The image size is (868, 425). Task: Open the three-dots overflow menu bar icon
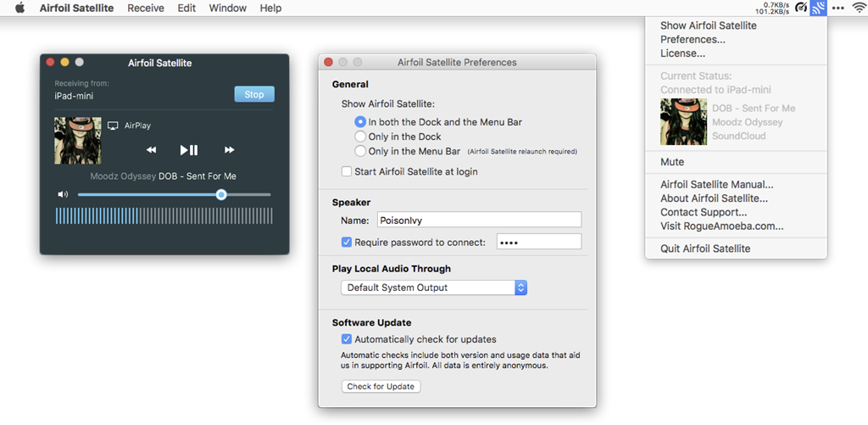(838, 8)
